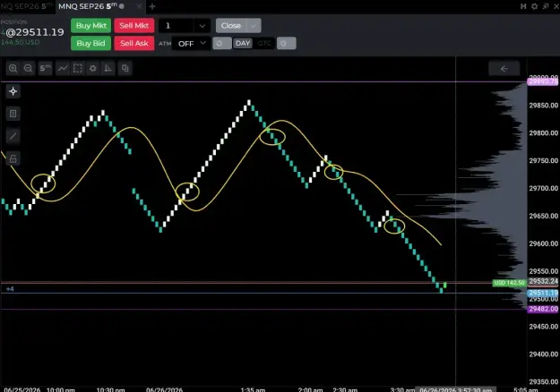The image size is (560, 392).
Task: Click the +4 position line marker
Action: click(10, 289)
